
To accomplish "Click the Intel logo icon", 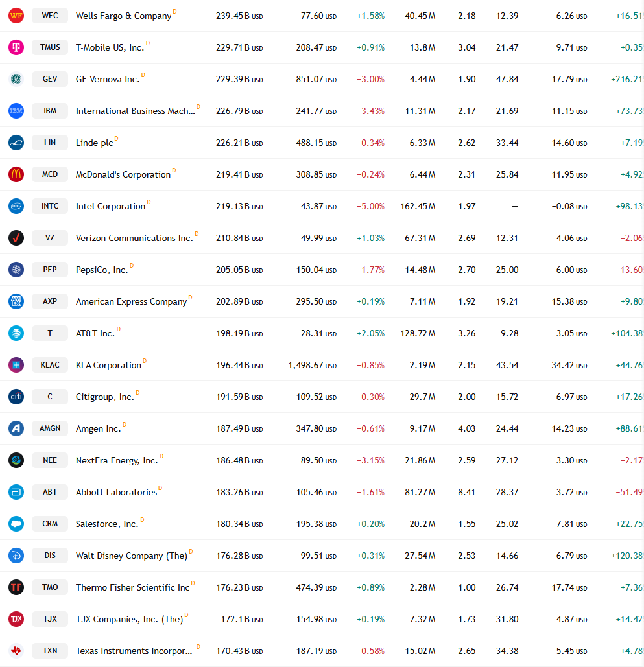I will (16, 206).
